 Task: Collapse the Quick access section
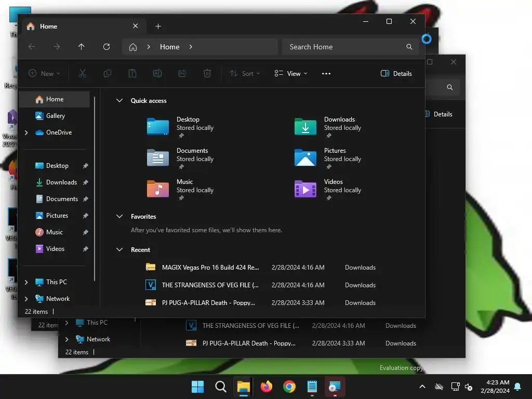[x=119, y=100]
